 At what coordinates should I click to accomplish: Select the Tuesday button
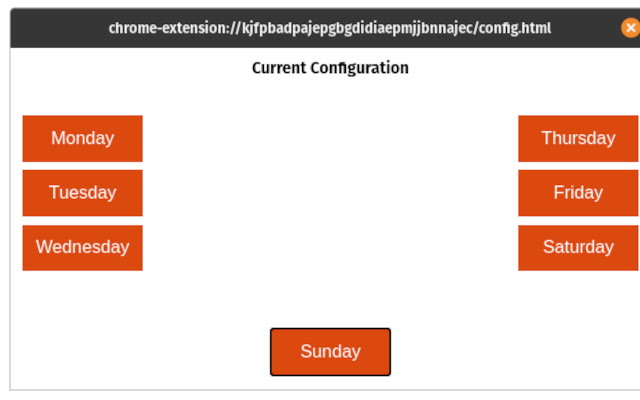[x=82, y=193]
